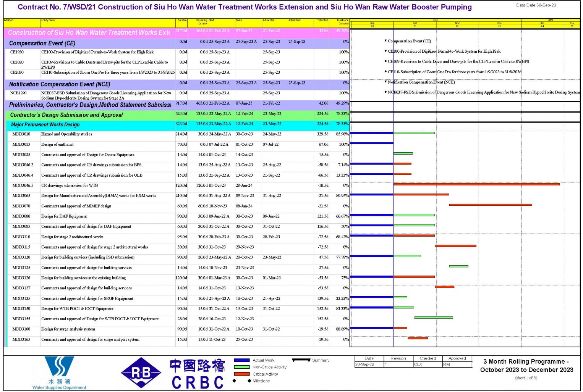Click the red Gantt bar in the MDD3127 row
Screen dimensions: 583x392
[x=445, y=287]
